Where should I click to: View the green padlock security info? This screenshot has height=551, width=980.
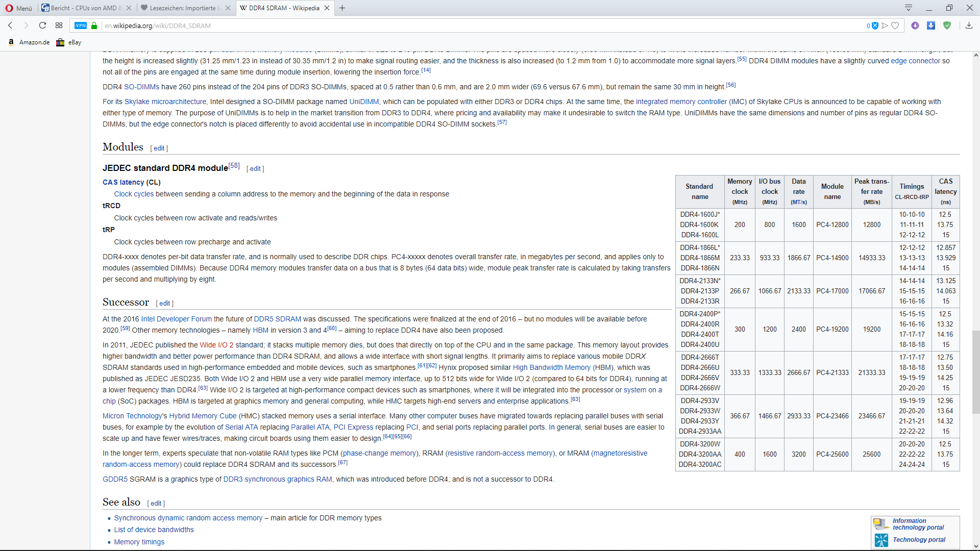[x=94, y=26]
